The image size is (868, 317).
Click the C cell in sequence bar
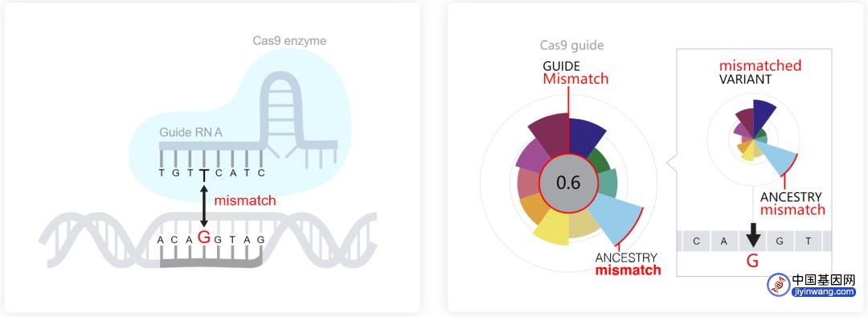click(696, 241)
